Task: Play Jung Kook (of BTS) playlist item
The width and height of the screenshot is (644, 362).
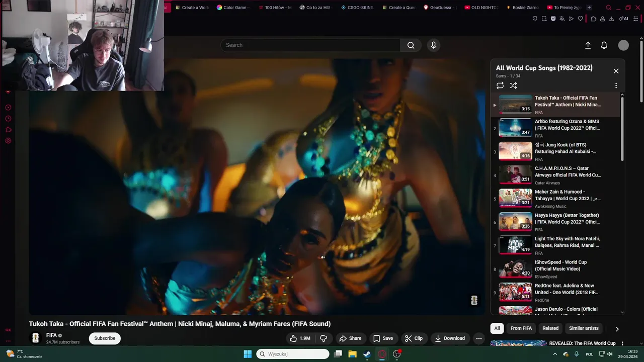Action: pyautogui.click(x=556, y=151)
